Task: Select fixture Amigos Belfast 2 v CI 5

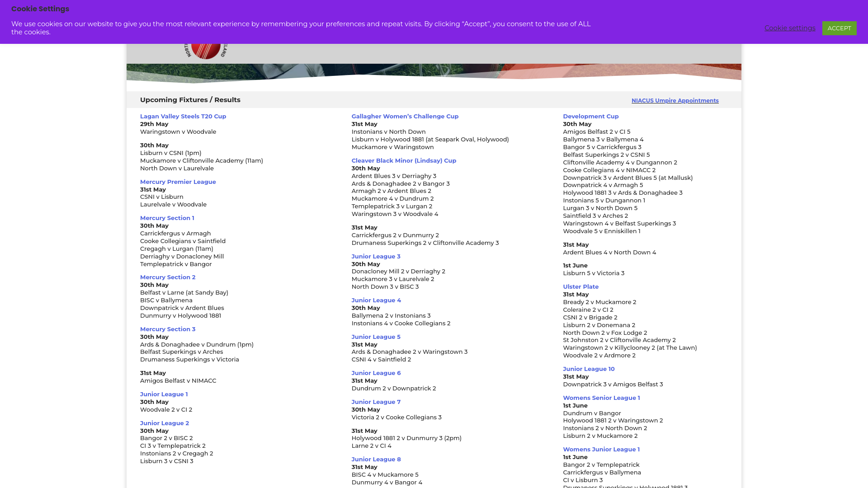Action: (597, 131)
